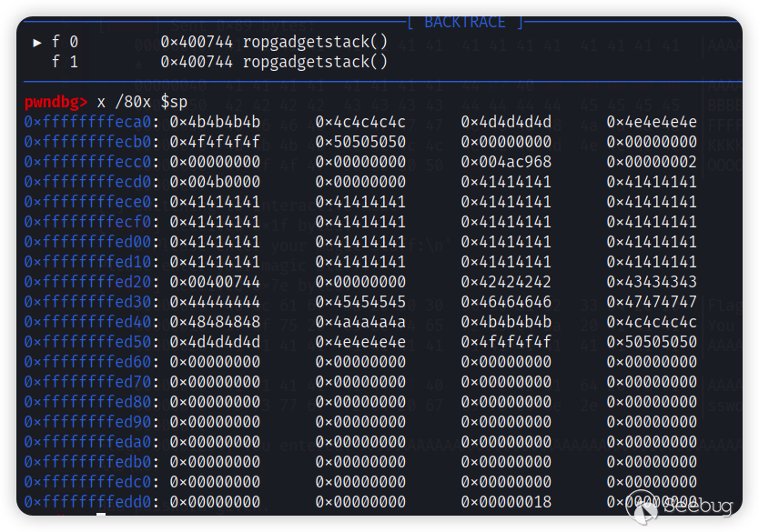The width and height of the screenshot is (759, 532).
Task: Click the current frame arrow marker beside f 0
Action: click(x=36, y=43)
